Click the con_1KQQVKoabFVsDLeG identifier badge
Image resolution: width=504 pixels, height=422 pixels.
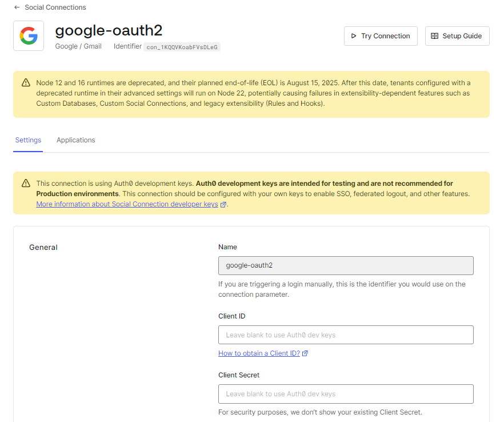click(x=182, y=47)
